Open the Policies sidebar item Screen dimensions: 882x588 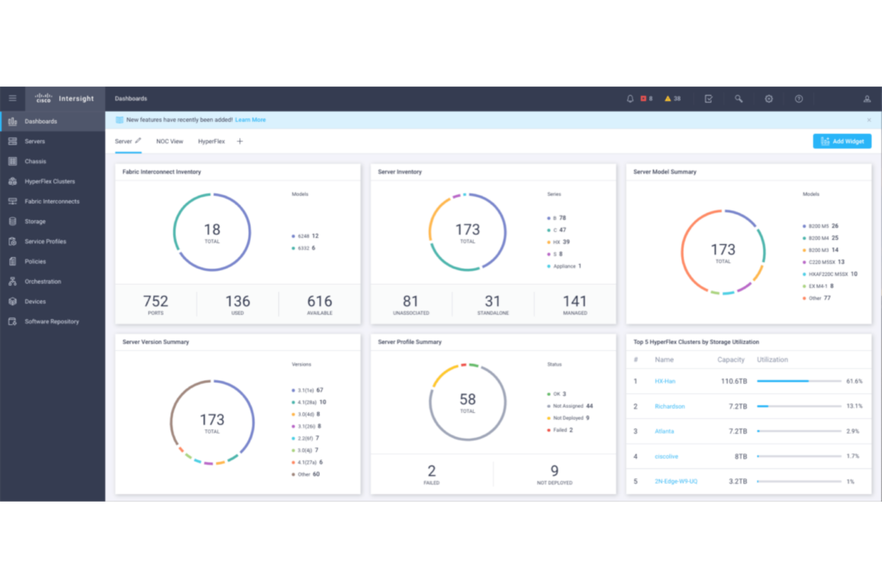(x=35, y=261)
